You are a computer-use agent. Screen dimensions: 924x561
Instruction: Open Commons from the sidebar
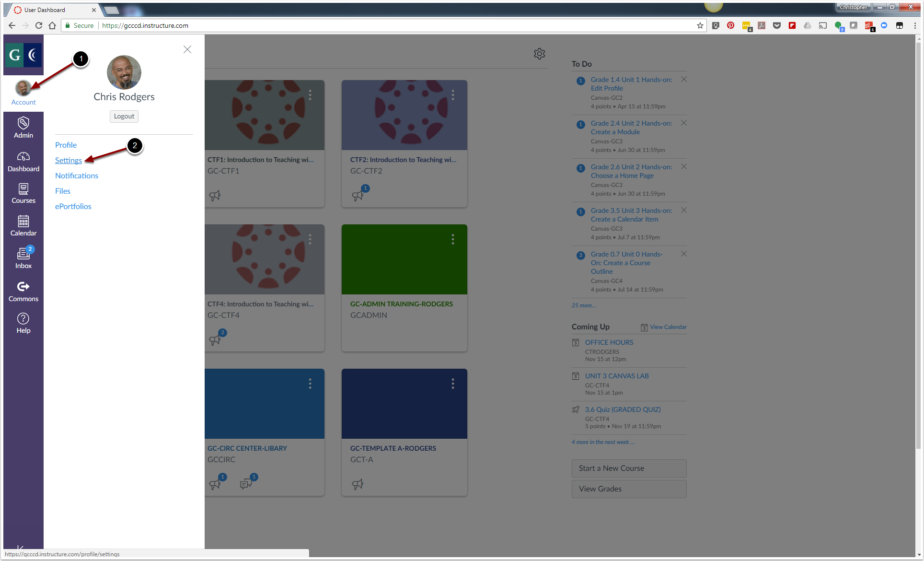pyautogui.click(x=23, y=291)
